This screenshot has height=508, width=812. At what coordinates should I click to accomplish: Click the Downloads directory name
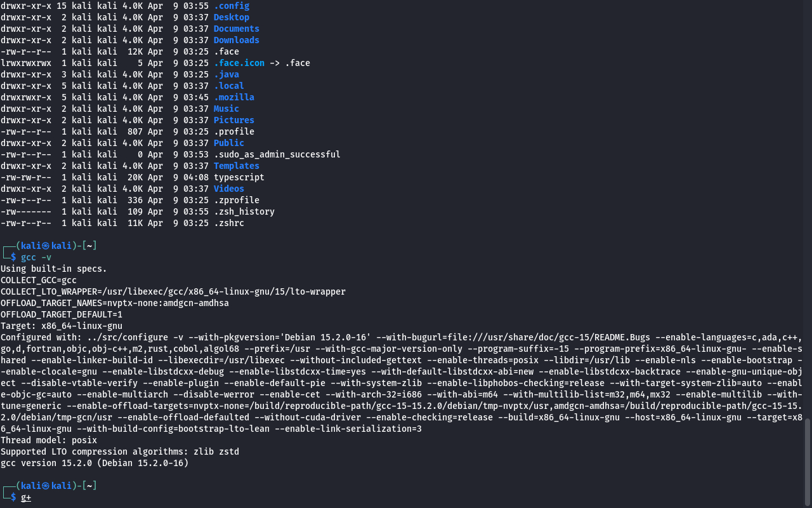click(236, 40)
